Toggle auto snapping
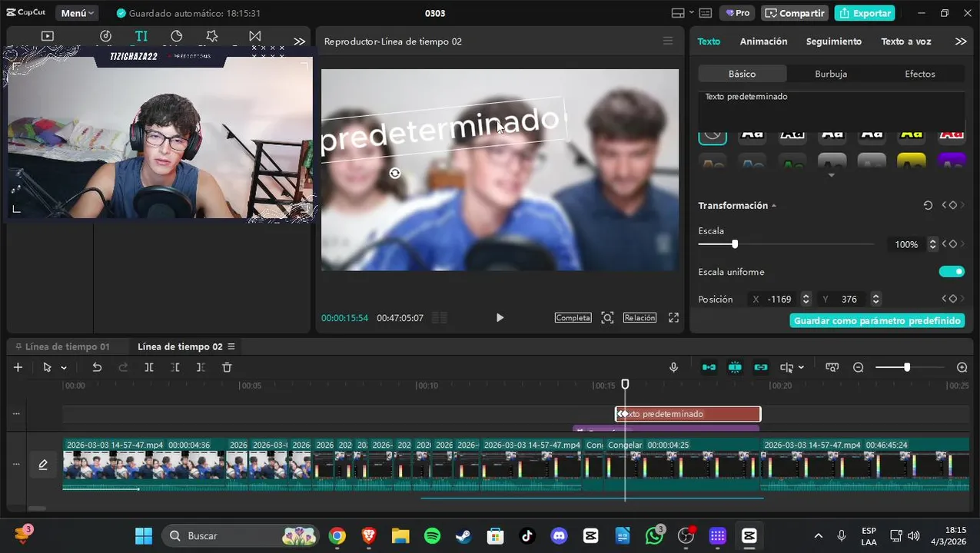 735,368
